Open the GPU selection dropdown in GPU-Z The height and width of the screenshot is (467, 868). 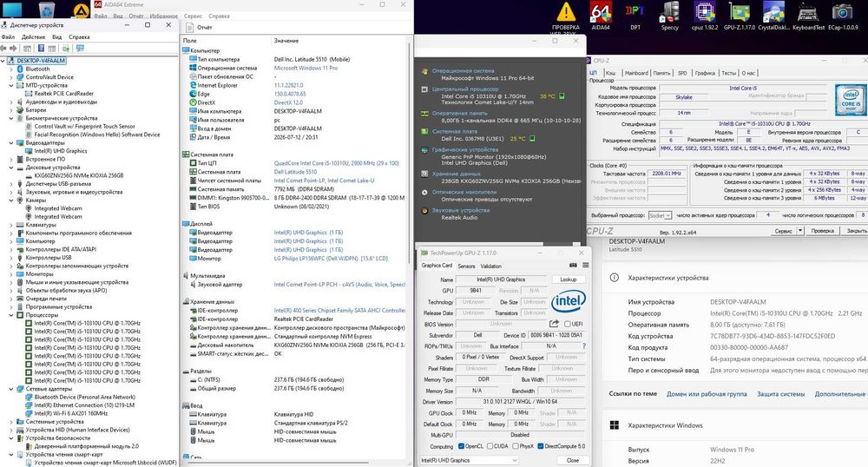click(469, 460)
